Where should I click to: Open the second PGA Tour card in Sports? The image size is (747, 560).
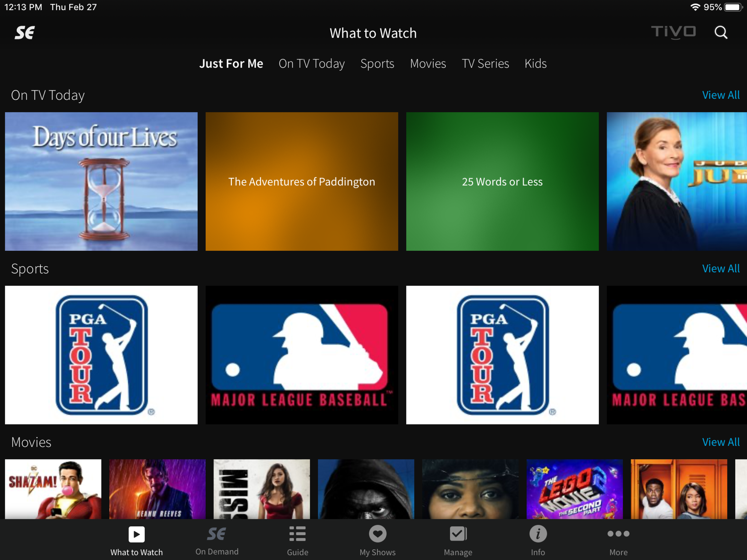pos(503,355)
